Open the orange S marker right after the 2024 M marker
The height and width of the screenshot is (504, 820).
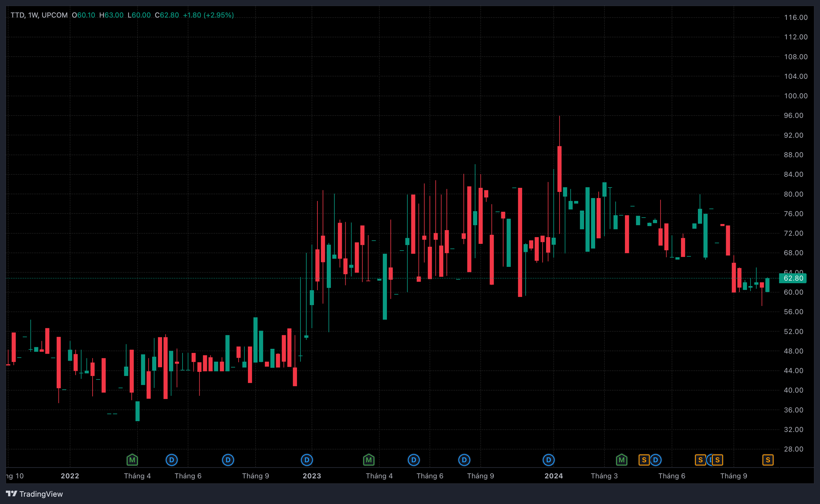point(644,460)
